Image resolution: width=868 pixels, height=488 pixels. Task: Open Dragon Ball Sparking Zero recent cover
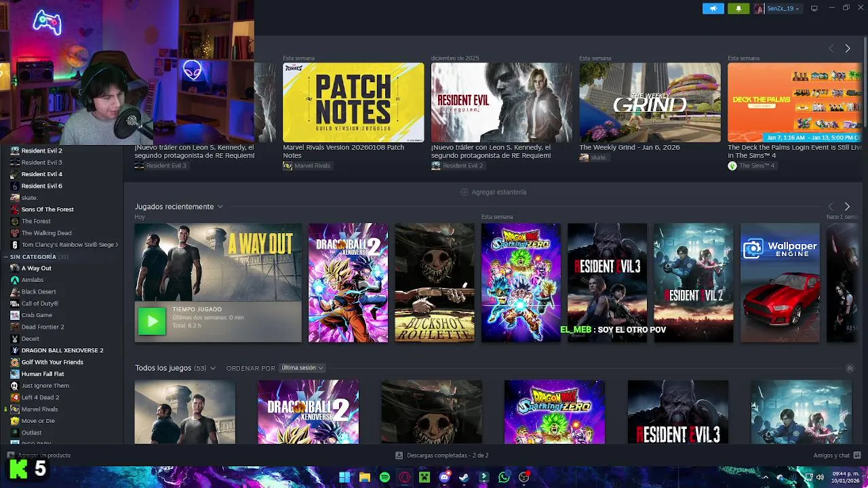[521, 283]
